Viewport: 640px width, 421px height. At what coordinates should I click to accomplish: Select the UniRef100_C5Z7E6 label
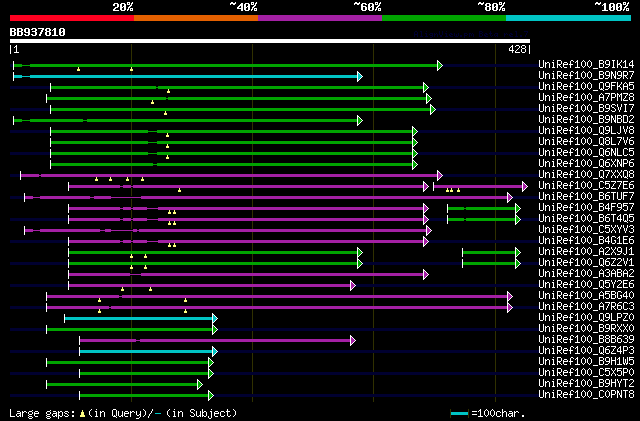[x=586, y=186]
